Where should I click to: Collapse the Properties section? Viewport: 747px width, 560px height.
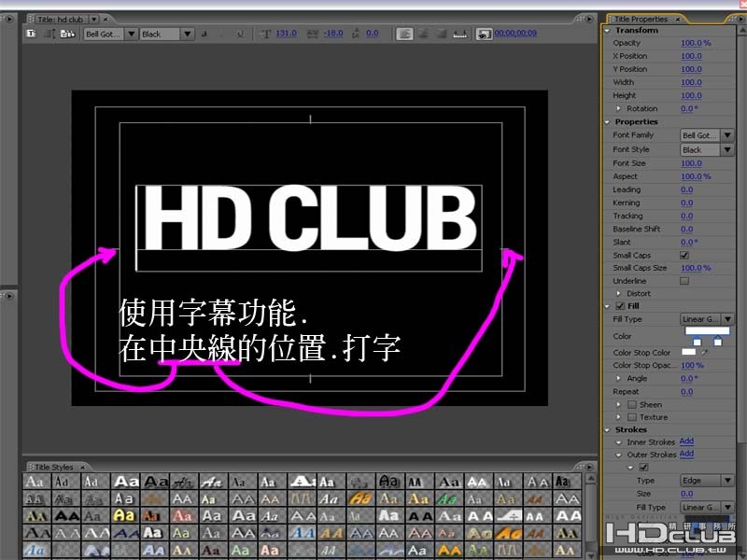608,122
